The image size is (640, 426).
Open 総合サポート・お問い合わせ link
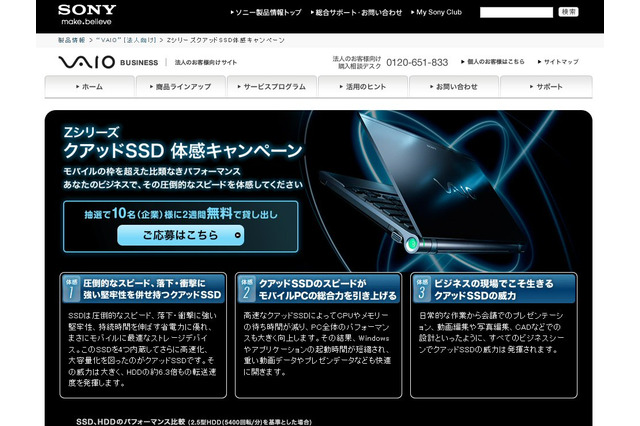pos(356,13)
